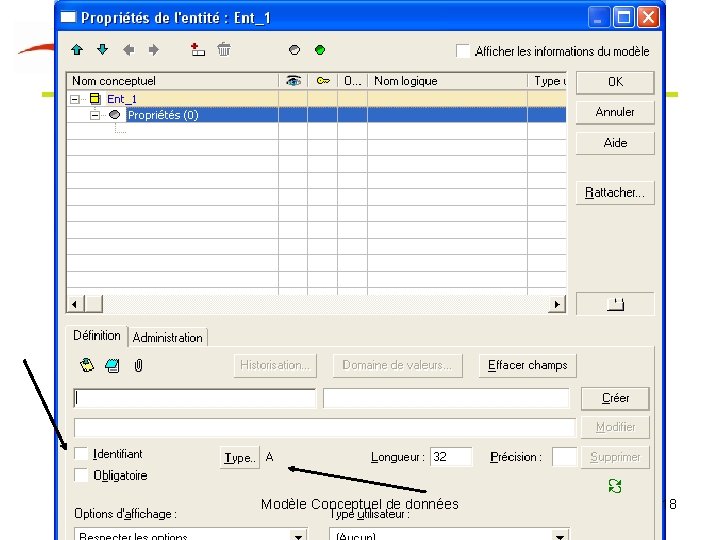Check the Obligatoire checkbox
This screenshot has width=720, height=540.
click(x=81, y=475)
